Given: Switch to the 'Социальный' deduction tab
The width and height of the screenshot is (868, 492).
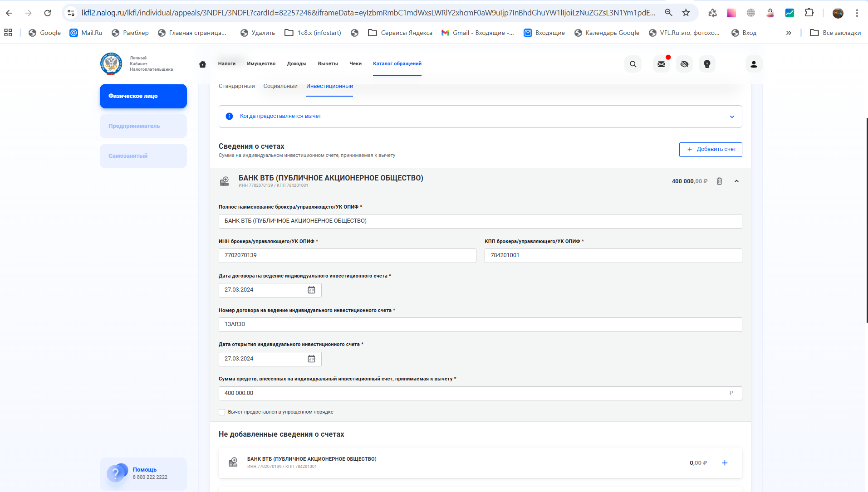Looking at the screenshot, I should click(x=280, y=86).
